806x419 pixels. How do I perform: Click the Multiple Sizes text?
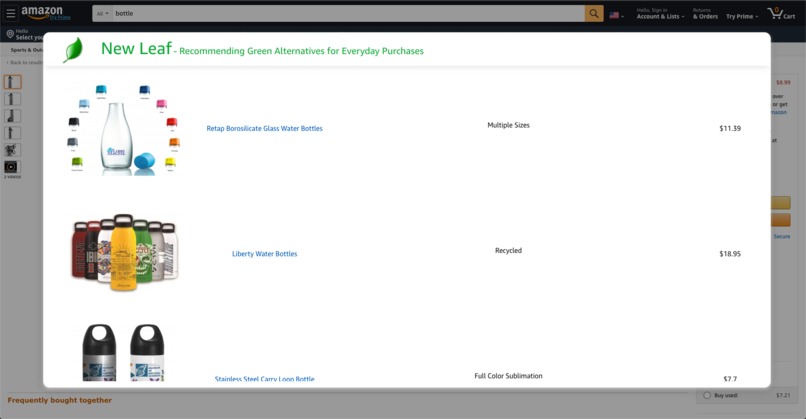pyautogui.click(x=508, y=125)
